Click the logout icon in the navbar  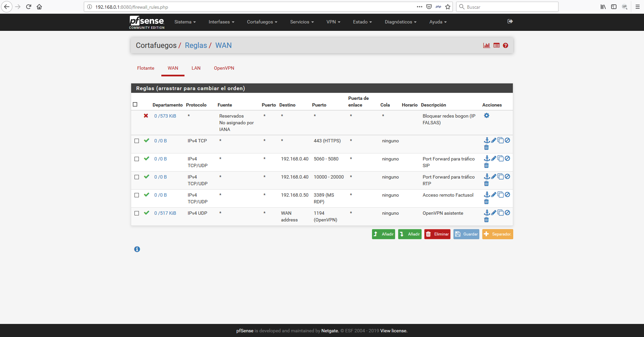tap(510, 21)
